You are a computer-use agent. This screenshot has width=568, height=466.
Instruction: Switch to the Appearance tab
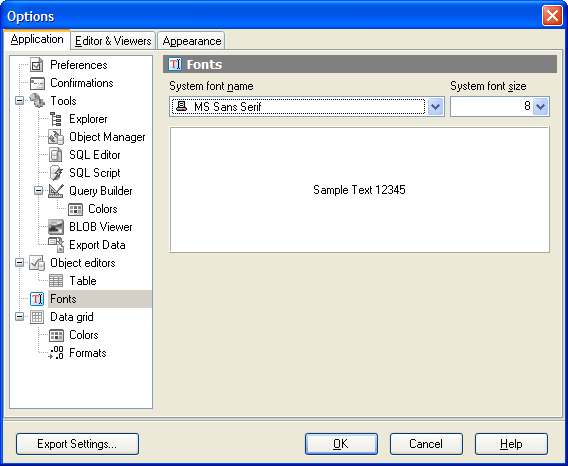pyautogui.click(x=192, y=41)
